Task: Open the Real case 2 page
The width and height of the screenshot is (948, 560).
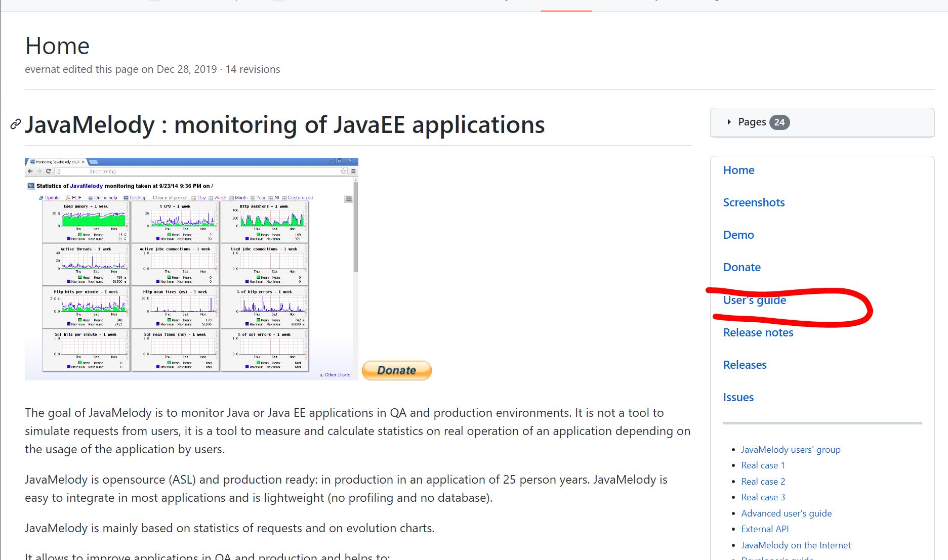Action: click(763, 481)
